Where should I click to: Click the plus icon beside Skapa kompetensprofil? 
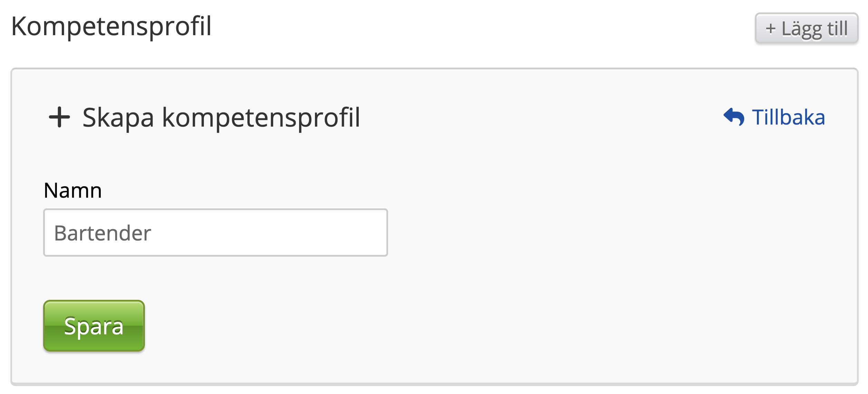pyautogui.click(x=59, y=117)
